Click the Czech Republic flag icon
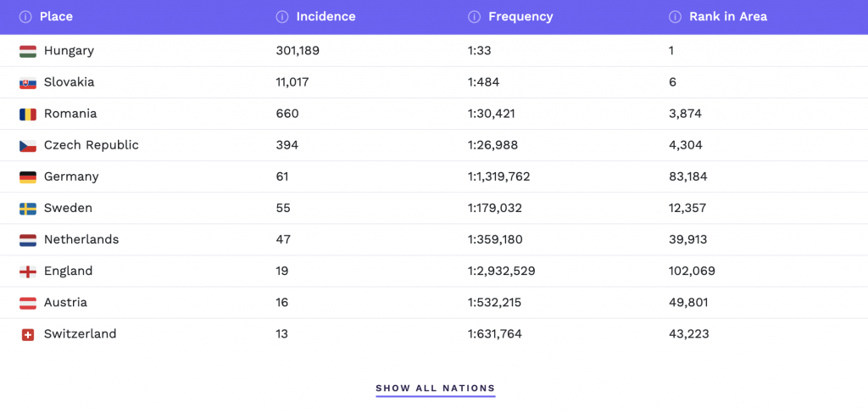 pyautogui.click(x=28, y=146)
